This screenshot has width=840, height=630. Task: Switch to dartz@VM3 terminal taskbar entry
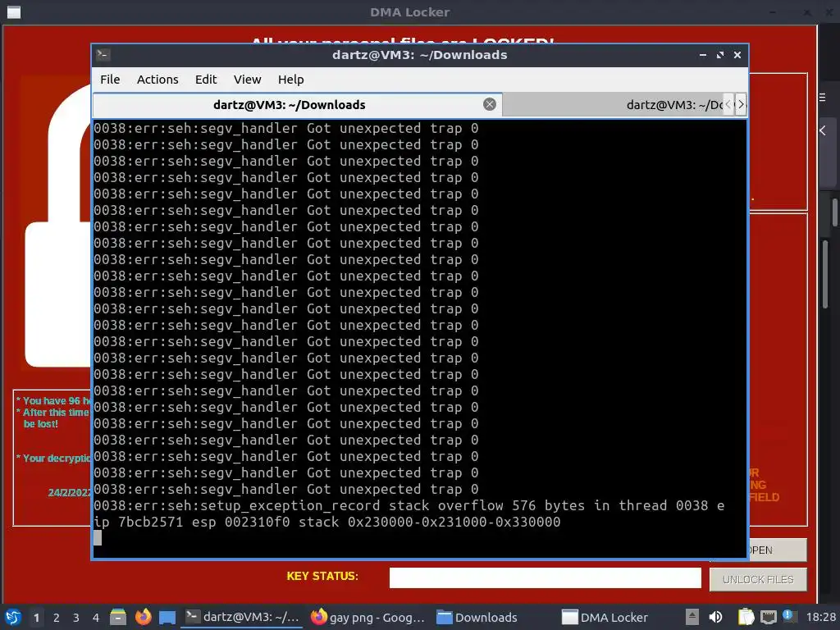243,617
